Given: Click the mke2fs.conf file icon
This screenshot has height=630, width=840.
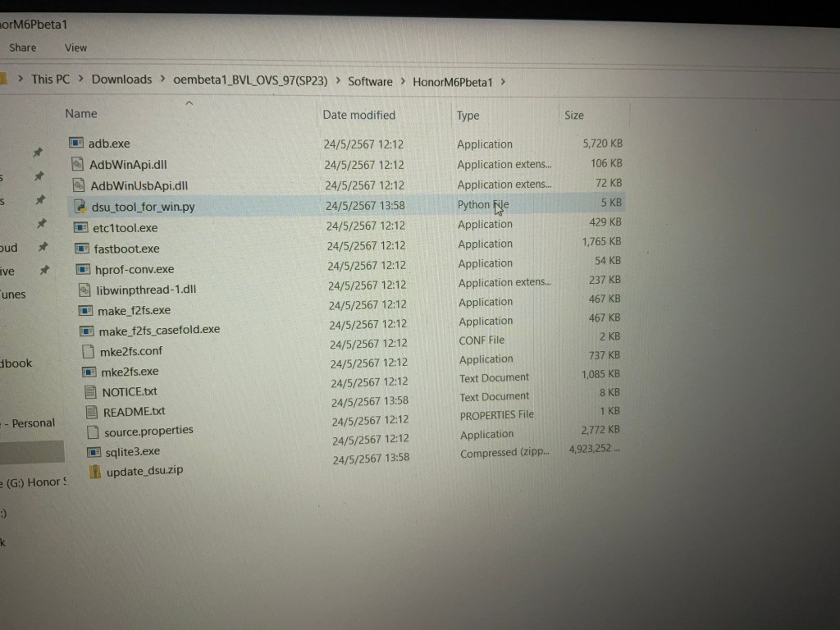Looking at the screenshot, I should pyautogui.click(x=89, y=351).
